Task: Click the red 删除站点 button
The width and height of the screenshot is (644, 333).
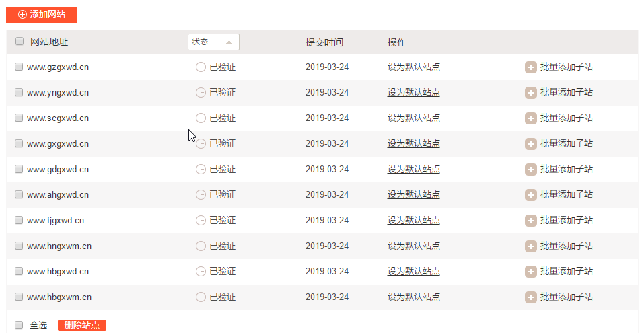Action: 82,325
